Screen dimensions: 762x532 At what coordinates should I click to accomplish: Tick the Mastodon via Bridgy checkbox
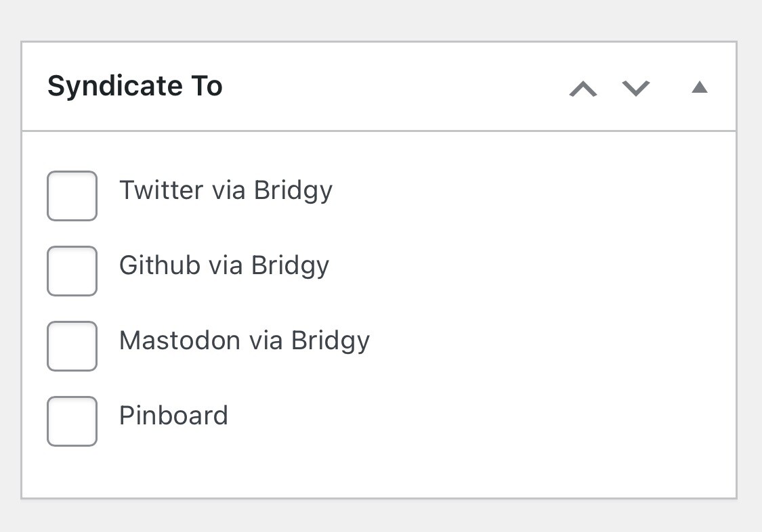coord(72,346)
